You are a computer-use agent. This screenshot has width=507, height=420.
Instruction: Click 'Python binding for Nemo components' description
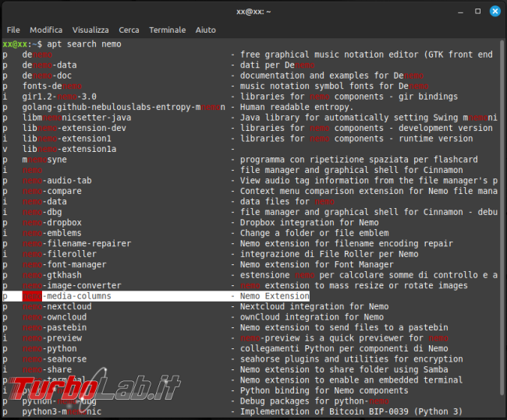tap(324, 390)
